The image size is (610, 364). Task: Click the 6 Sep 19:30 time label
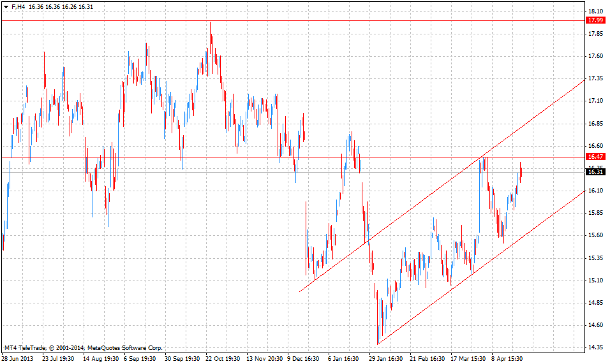tap(140, 358)
